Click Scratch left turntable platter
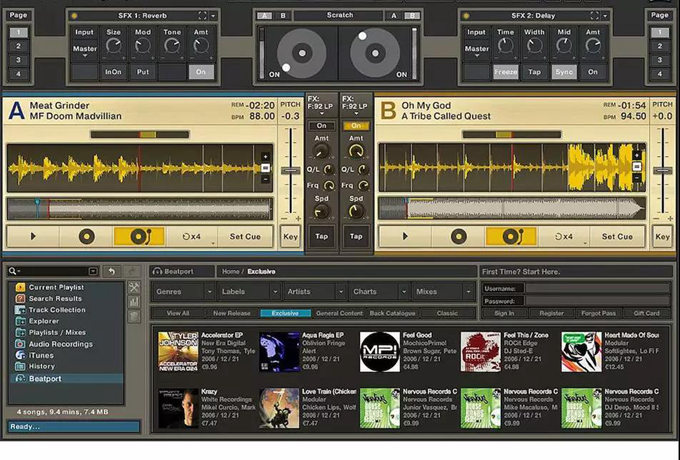Image resolution: width=680 pixels, height=460 pixels. [x=302, y=53]
